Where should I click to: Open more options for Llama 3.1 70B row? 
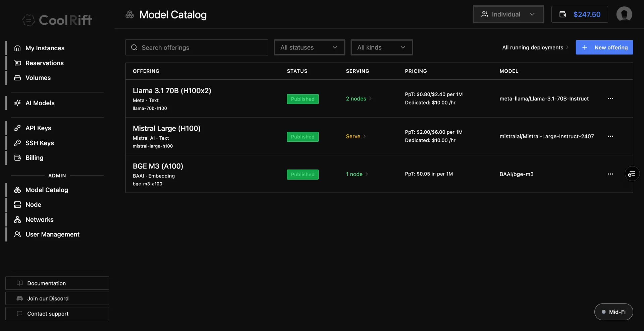pyautogui.click(x=610, y=98)
